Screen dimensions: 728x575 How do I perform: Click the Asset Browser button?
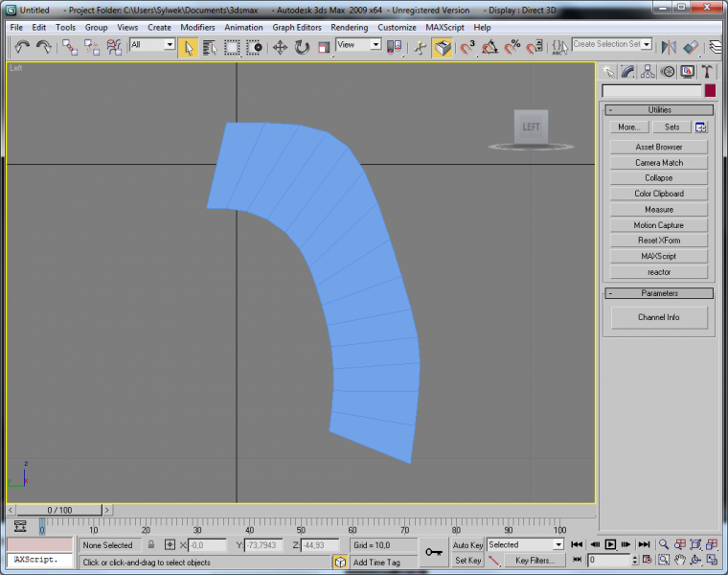(659, 148)
